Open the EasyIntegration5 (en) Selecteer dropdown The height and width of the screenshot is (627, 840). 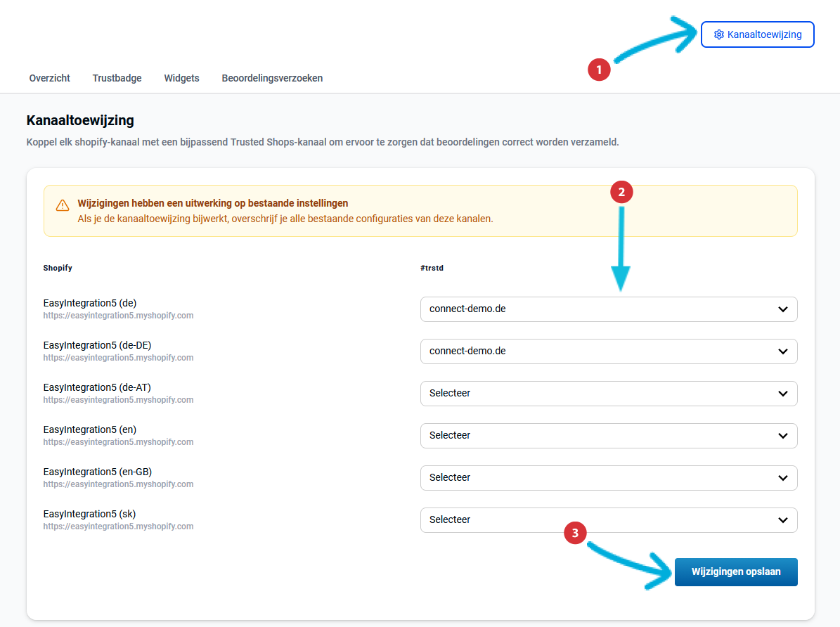pyautogui.click(x=608, y=436)
